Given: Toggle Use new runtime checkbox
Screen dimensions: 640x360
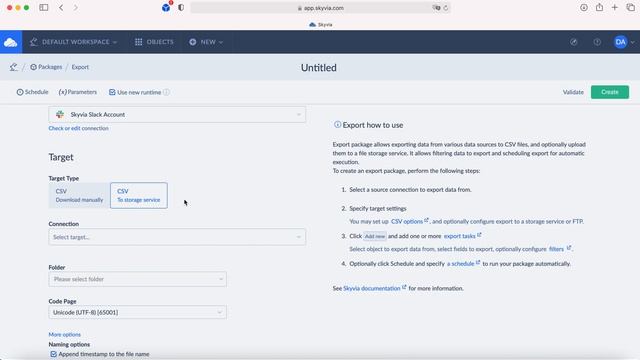Looking at the screenshot, I should [112, 92].
